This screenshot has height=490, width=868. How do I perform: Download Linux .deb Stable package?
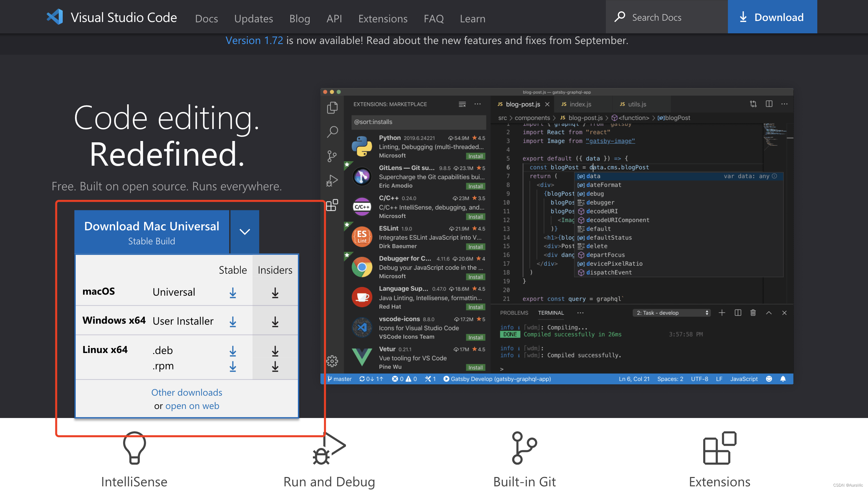pyautogui.click(x=233, y=351)
